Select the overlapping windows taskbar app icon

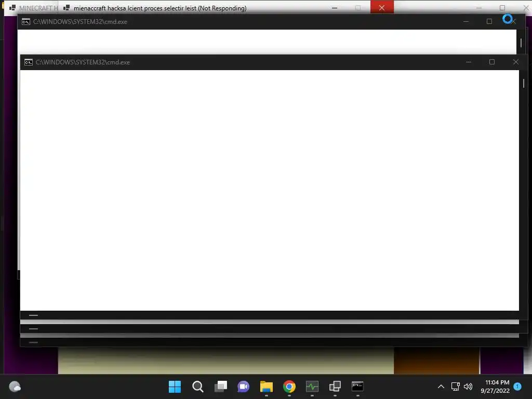click(335, 387)
